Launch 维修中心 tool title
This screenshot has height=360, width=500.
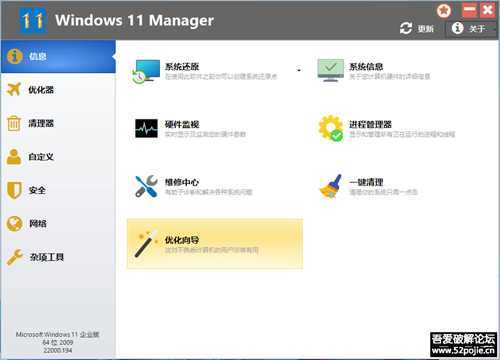[x=182, y=182]
